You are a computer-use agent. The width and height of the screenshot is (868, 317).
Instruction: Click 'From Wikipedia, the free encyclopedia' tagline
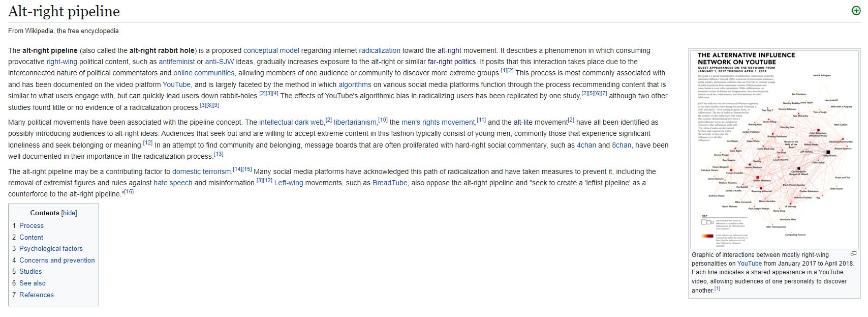pyautogui.click(x=64, y=31)
